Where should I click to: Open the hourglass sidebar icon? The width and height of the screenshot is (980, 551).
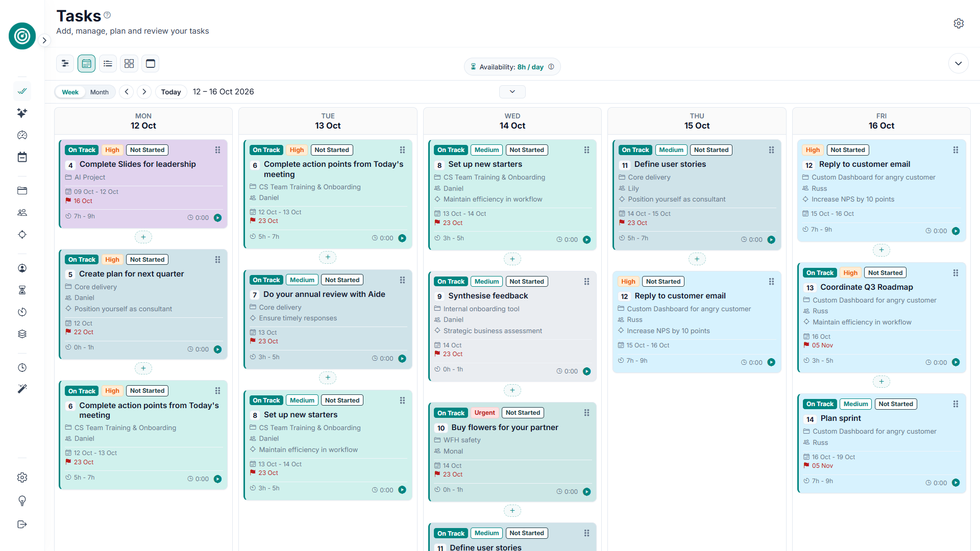[22, 290]
